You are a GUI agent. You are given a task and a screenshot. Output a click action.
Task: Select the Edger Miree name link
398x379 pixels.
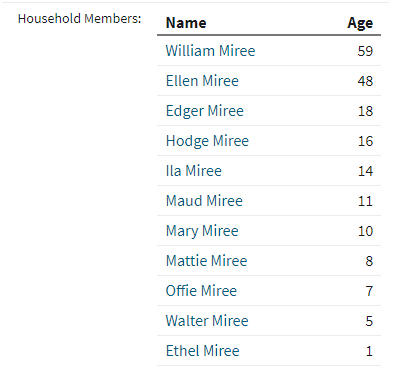[205, 111]
